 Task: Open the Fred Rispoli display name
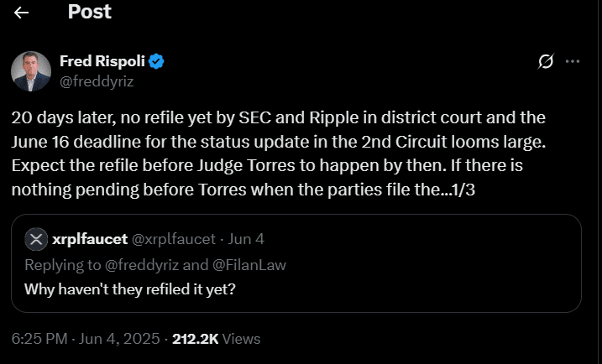pos(102,61)
